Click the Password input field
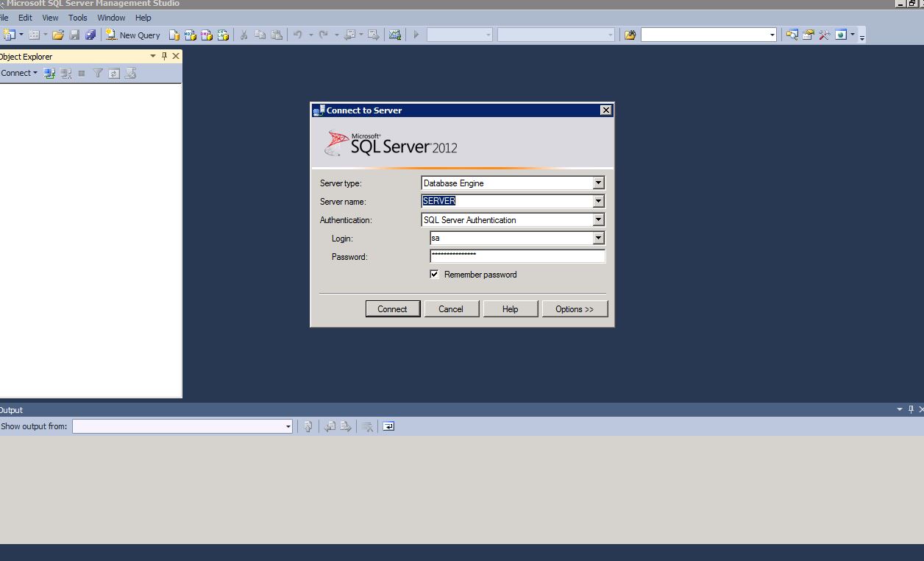 tap(518, 256)
